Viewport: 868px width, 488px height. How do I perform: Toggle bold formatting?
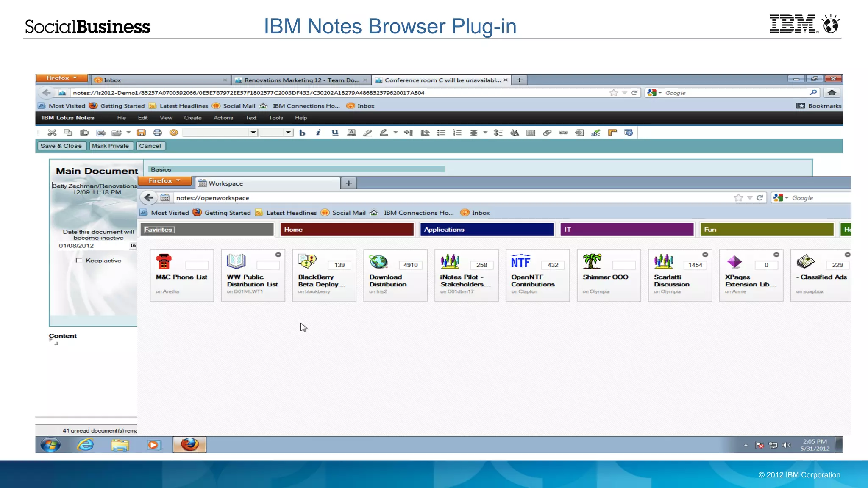pyautogui.click(x=302, y=133)
